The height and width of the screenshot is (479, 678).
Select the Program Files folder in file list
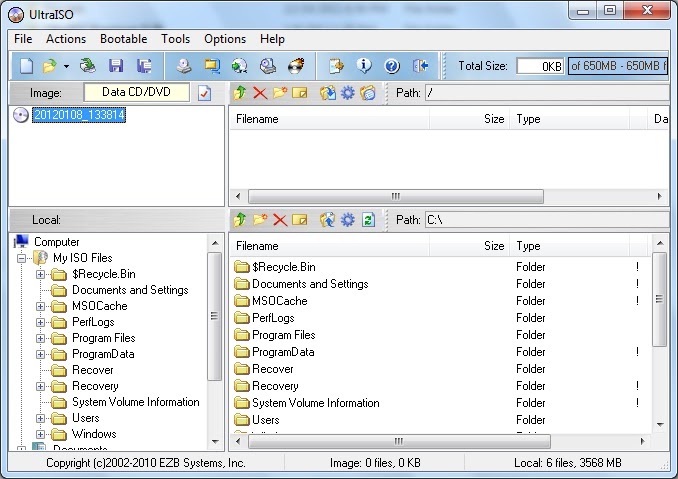pos(283,335)
